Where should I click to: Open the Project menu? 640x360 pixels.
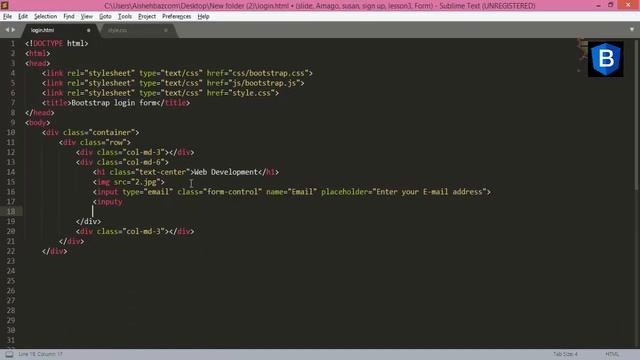click(147, 16)
